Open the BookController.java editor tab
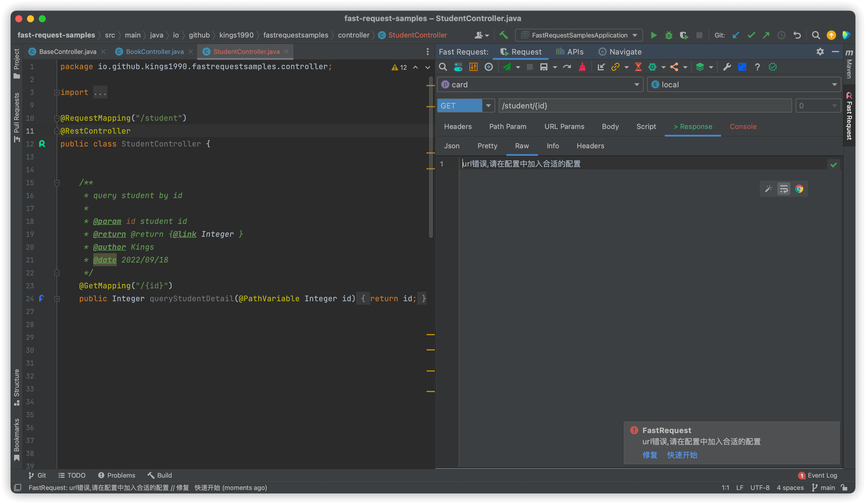The height and width of the screenshot is (504, 866). pyautogui.click(x=155, y=52)
